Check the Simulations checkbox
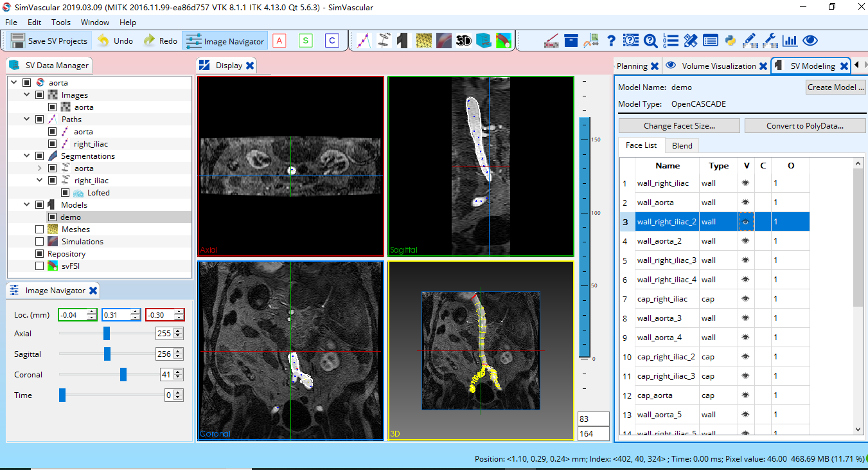 pyautogui.click(x=40, y=242)
